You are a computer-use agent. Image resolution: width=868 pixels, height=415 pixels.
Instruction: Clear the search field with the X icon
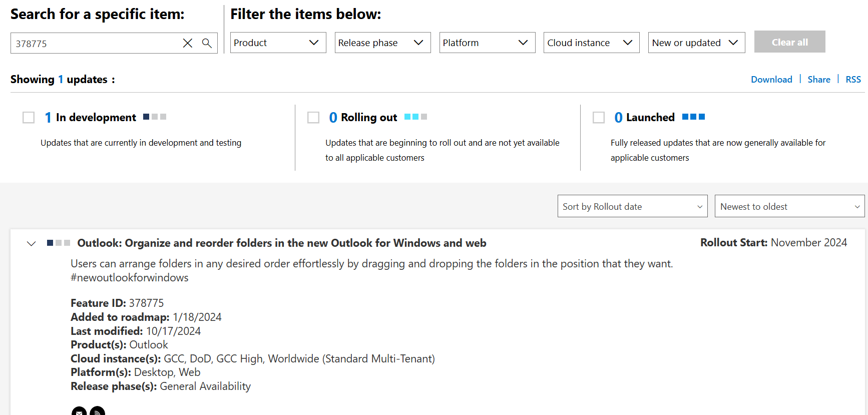(x=188, y=43)
